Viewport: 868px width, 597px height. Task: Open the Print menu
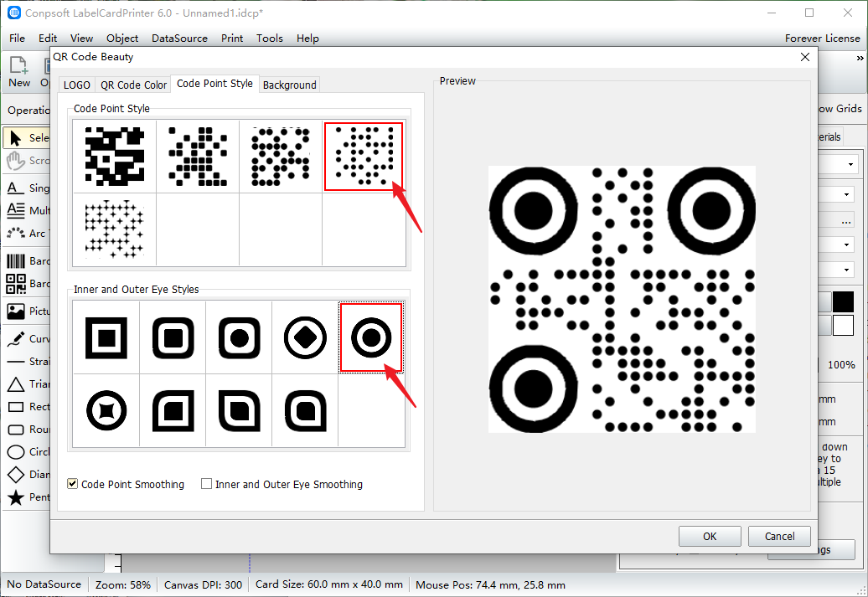tap(232, 39)
